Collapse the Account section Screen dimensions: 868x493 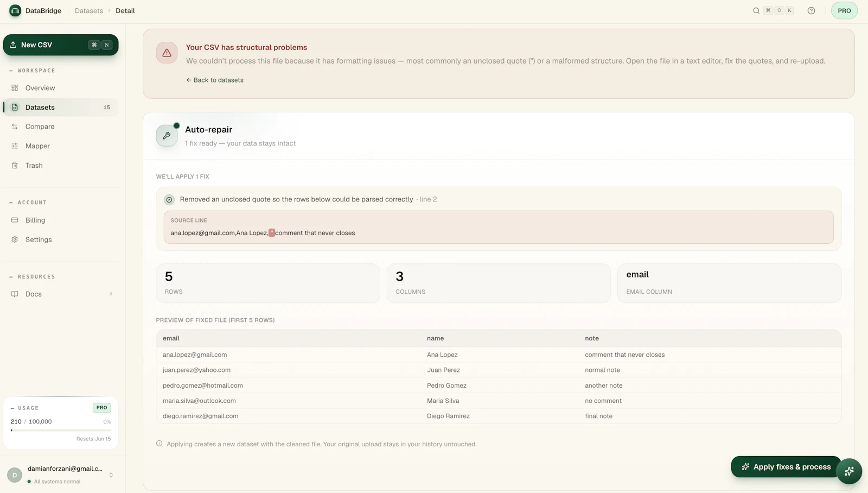pos(28,203)
